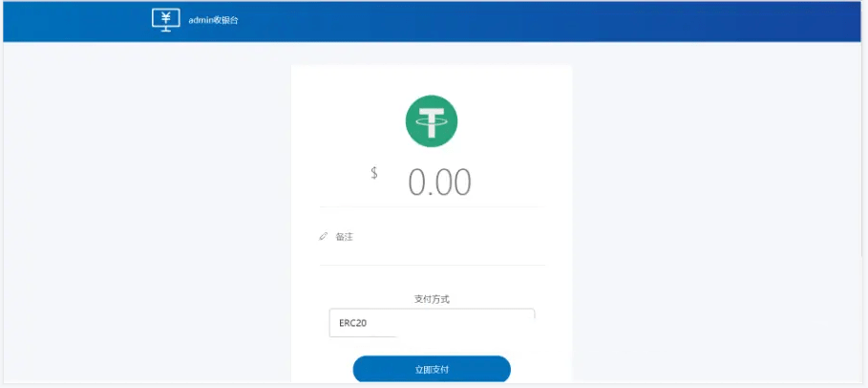Open the ERC20 payment method dropdown

(x=432, y=323)
